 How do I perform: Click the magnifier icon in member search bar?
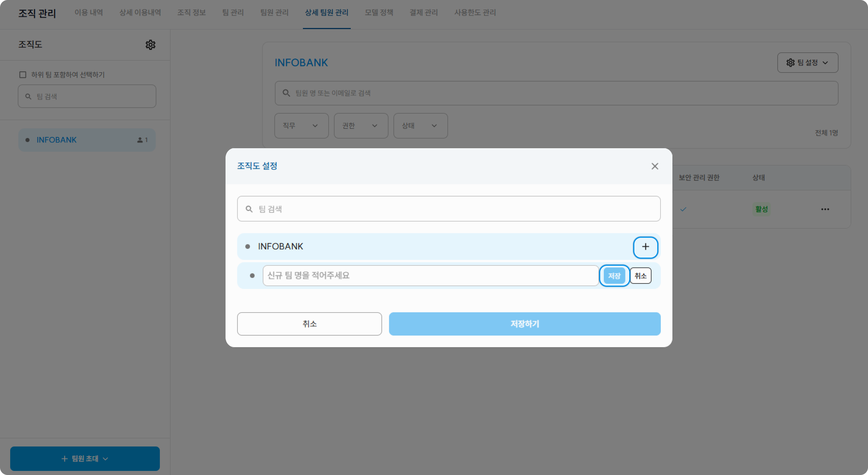286,93
